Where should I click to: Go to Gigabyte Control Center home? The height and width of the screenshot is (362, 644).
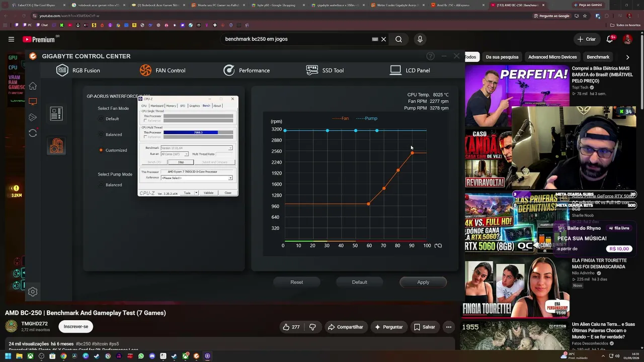click(33, 86)
